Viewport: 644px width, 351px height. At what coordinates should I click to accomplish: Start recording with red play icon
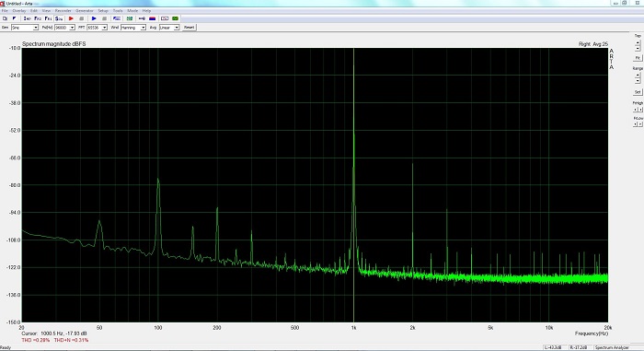[x=71, y=18]
